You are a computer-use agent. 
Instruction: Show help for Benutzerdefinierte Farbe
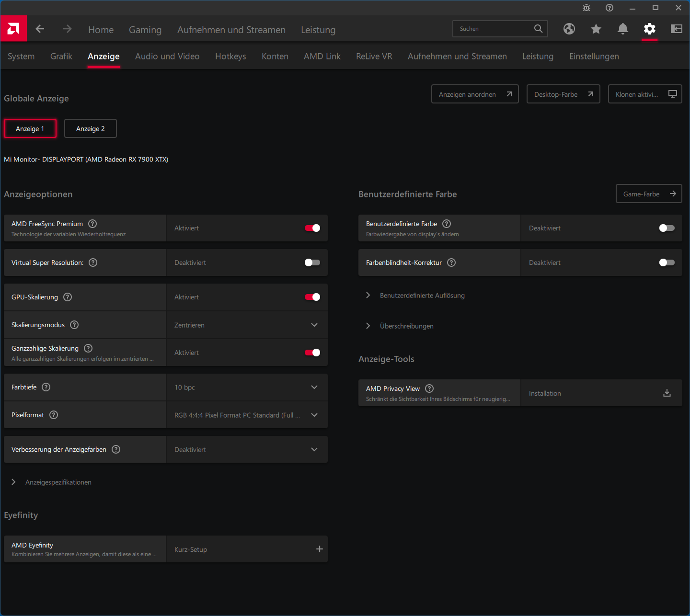click(447, 224)
